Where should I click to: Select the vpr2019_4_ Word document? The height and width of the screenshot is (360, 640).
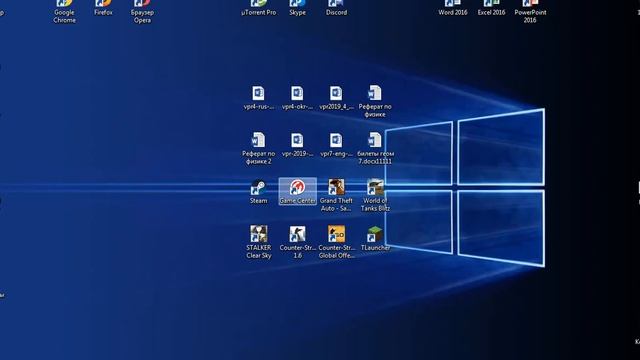pos(336,98)
